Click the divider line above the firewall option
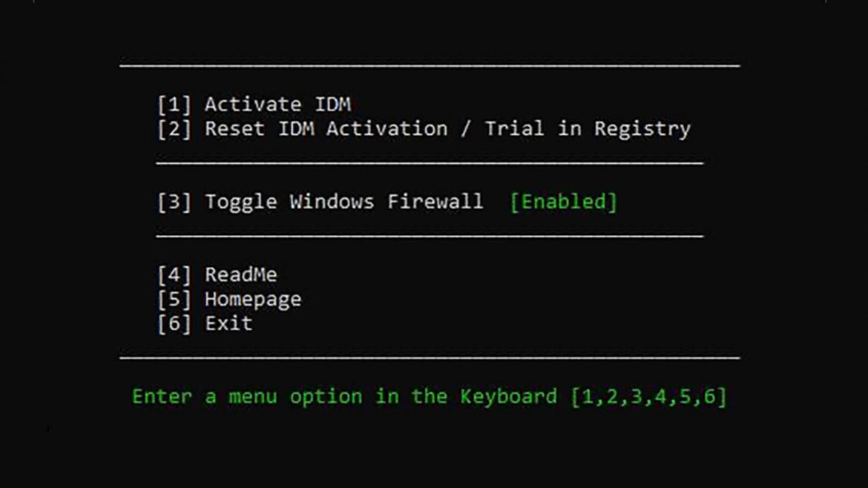 click(430, 162)
